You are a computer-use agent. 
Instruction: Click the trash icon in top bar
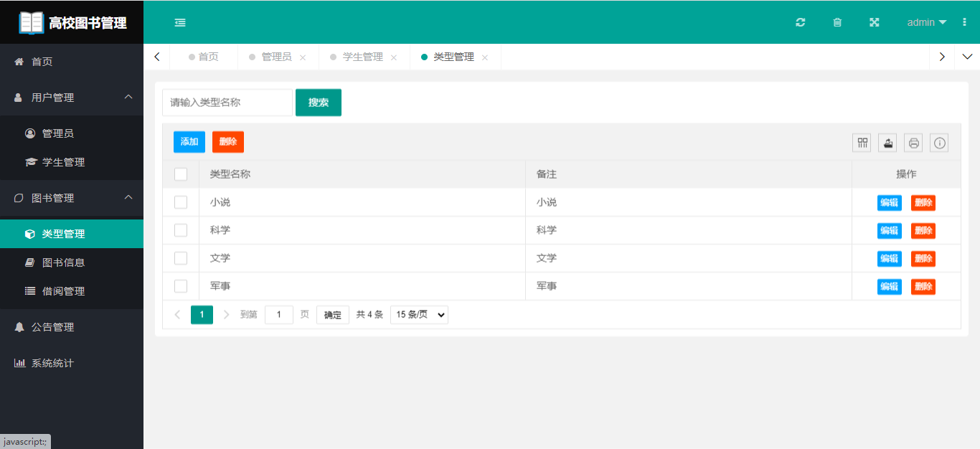pos(837,22)
